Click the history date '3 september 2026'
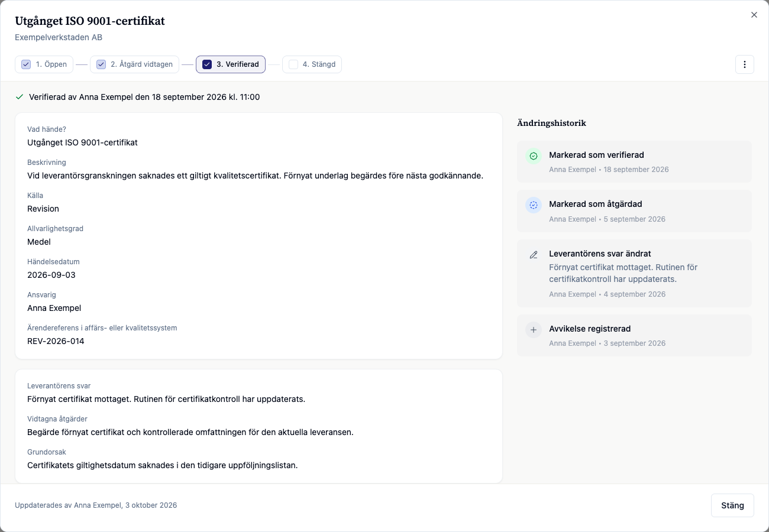Image resolution: width=769 pixels, height=532 pixels. [x=634, y=343]
